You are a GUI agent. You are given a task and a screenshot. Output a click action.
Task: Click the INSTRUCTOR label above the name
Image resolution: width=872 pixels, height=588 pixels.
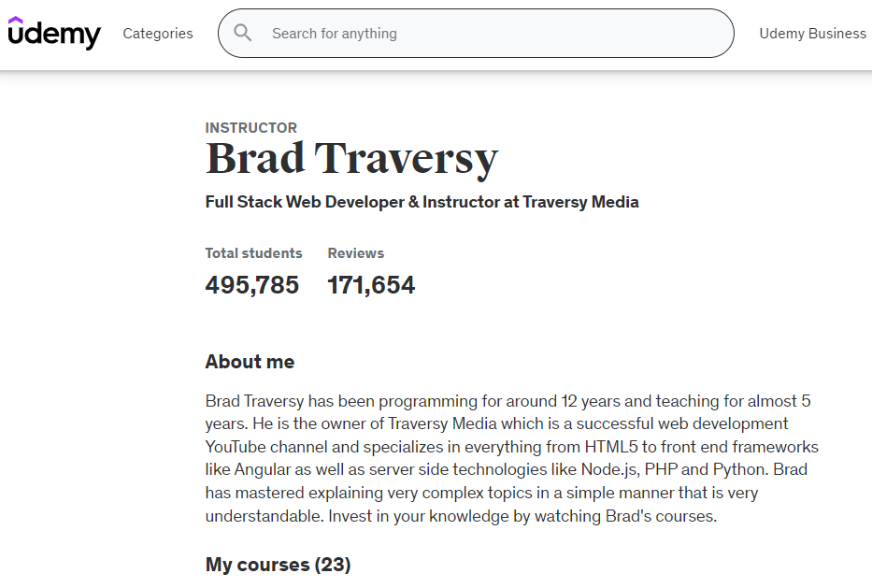click(x=251, y=128)
